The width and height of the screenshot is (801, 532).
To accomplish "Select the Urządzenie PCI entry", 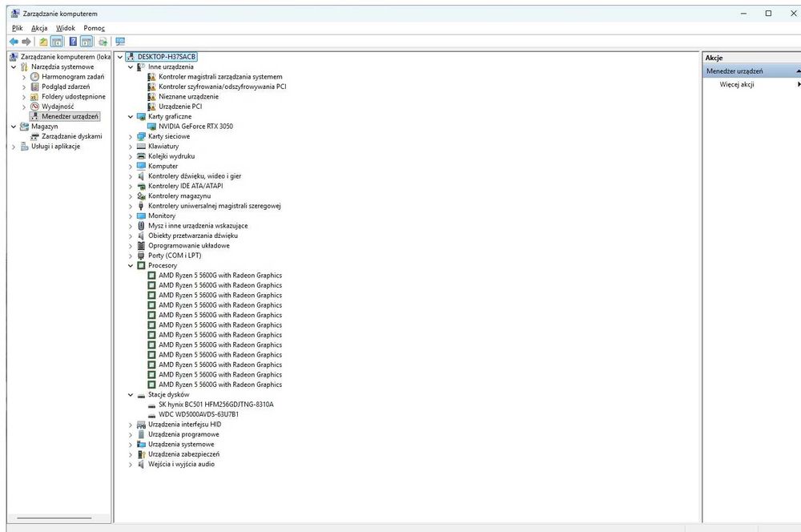I will point(180,107).
